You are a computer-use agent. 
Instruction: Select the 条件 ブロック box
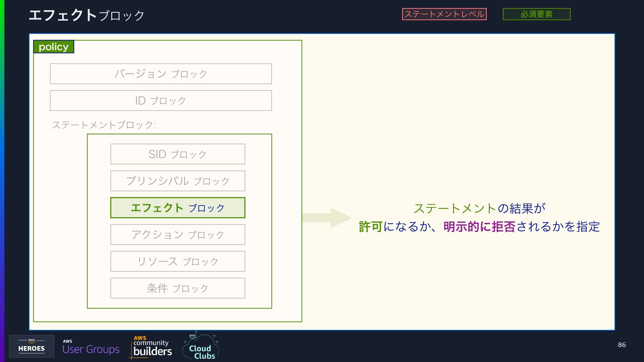(178, 288)
